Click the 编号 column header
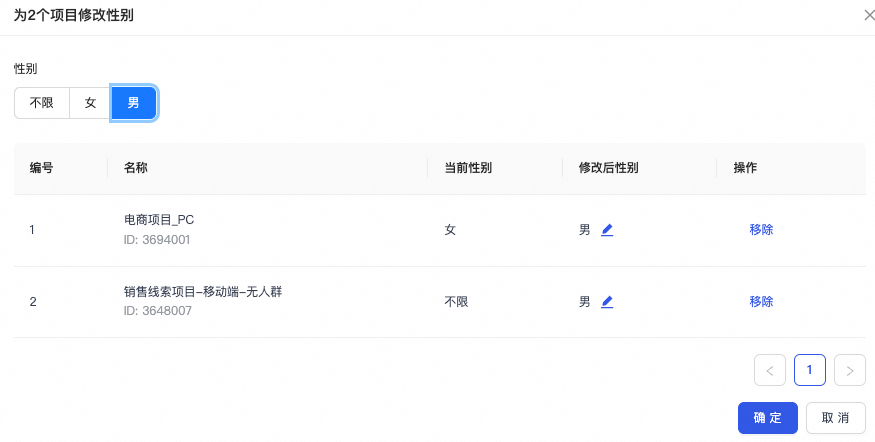The image size is (875, 442). pyautogui.click(x=42, y=168)
